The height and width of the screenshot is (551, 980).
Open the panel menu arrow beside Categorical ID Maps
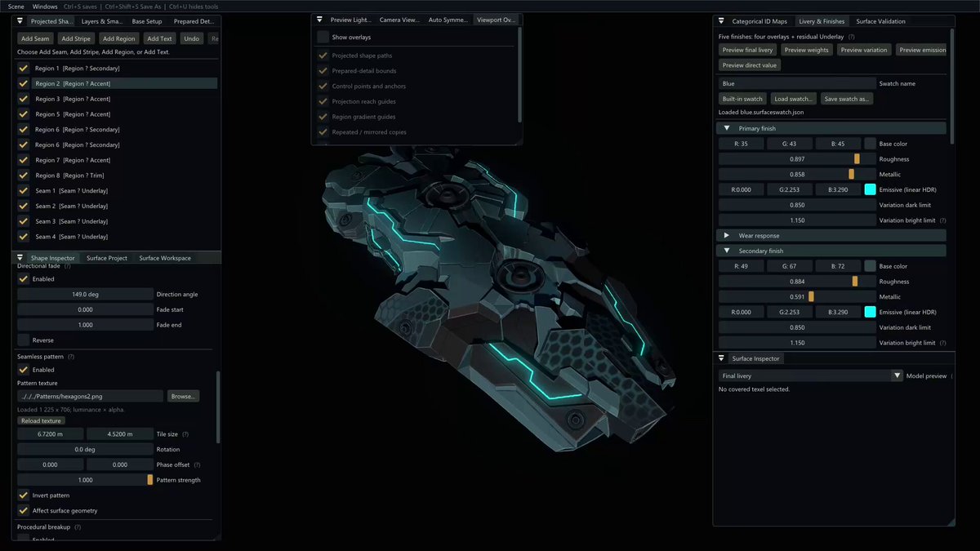pyautogui.click(x=722, y=21)
